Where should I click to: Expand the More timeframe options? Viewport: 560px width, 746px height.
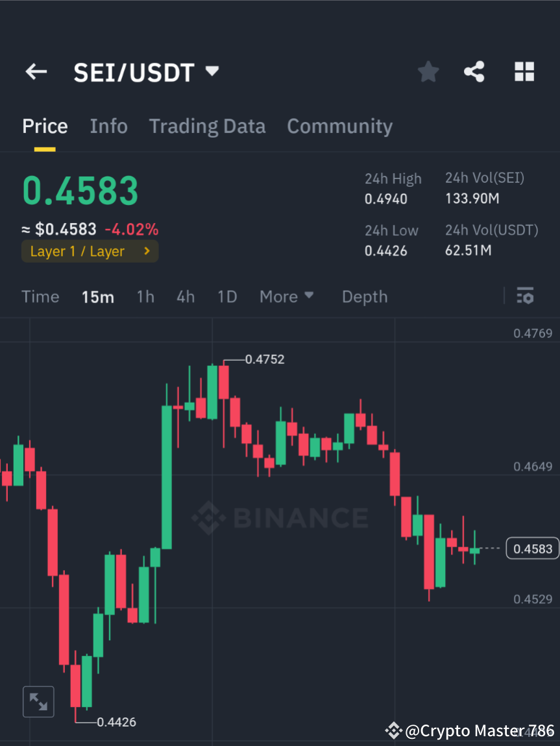coord(286,296)
